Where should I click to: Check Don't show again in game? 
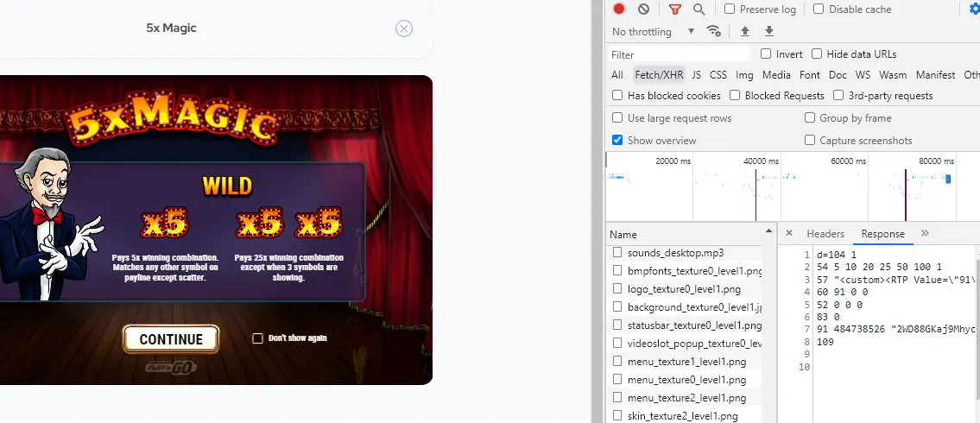(257, 338)
